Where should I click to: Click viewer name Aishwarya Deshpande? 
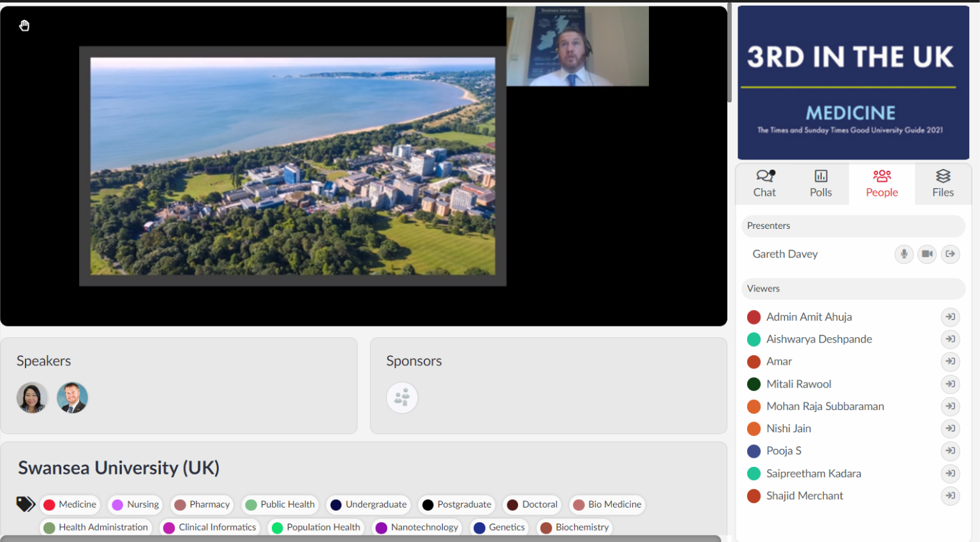(819, 339)
